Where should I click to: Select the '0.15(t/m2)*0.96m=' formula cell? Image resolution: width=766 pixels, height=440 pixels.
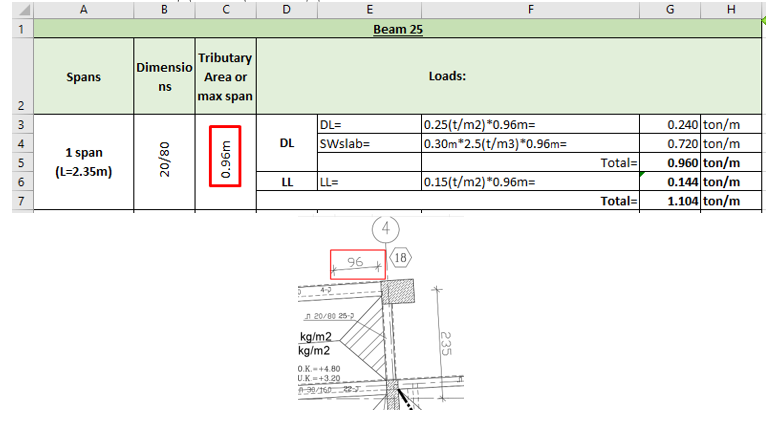click(x=530, y=182)
